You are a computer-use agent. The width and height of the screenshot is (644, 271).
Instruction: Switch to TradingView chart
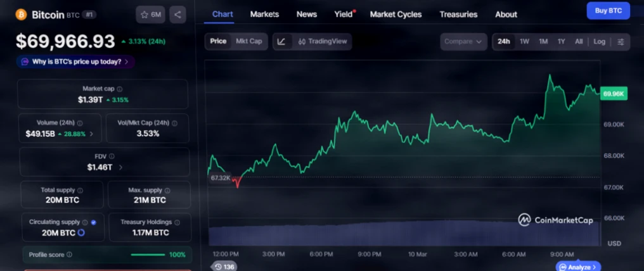click(323, 41)
